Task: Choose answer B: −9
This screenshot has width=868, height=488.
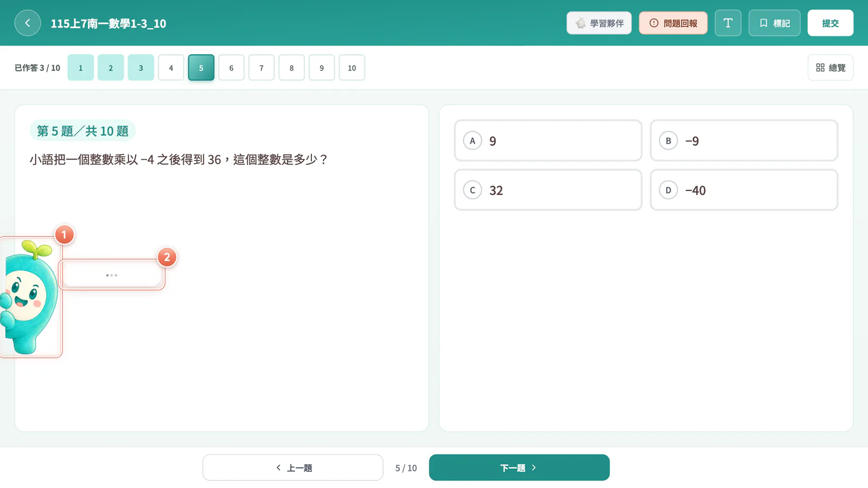Action: pos(744,140)
